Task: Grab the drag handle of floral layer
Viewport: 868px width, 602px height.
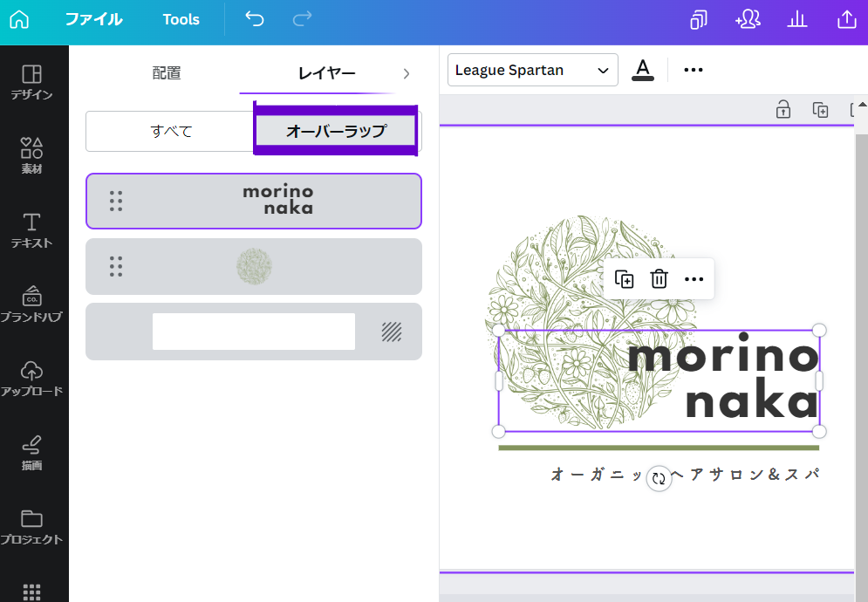Action: tap(116, 266)
